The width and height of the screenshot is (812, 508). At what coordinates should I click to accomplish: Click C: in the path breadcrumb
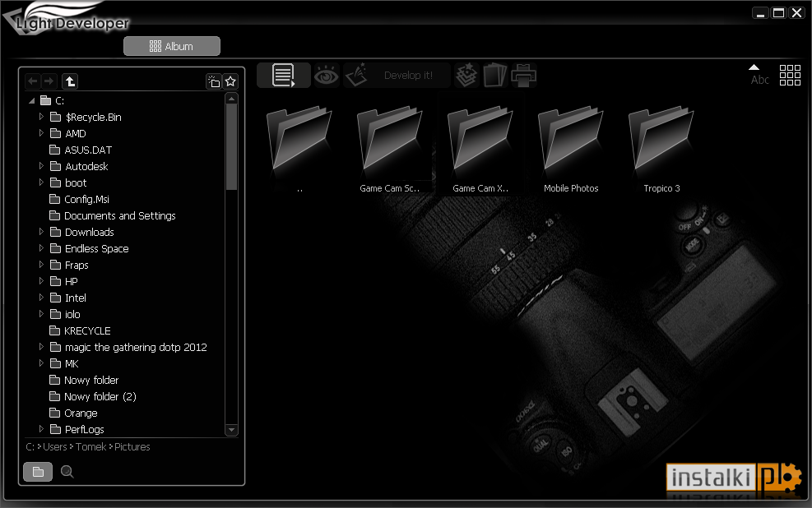click(x=30, y=446)
